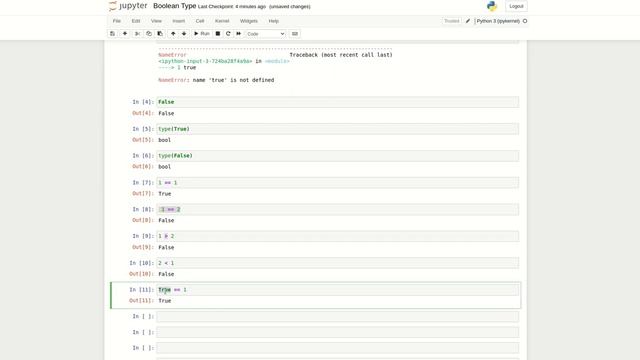
Task: Open the Help menu
Action: click(x=274, y=21)
